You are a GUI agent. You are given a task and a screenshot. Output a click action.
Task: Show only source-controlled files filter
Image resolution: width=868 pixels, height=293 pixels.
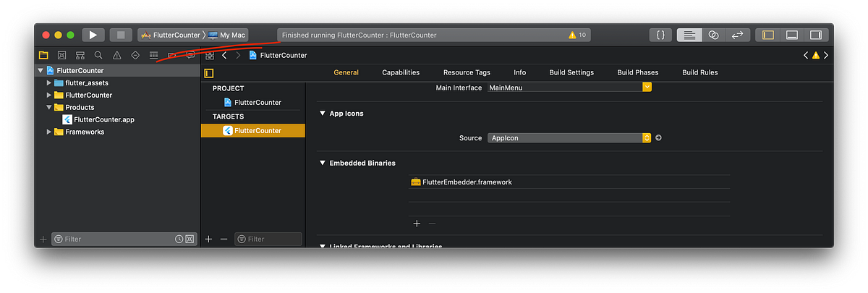tap(190, 239)
